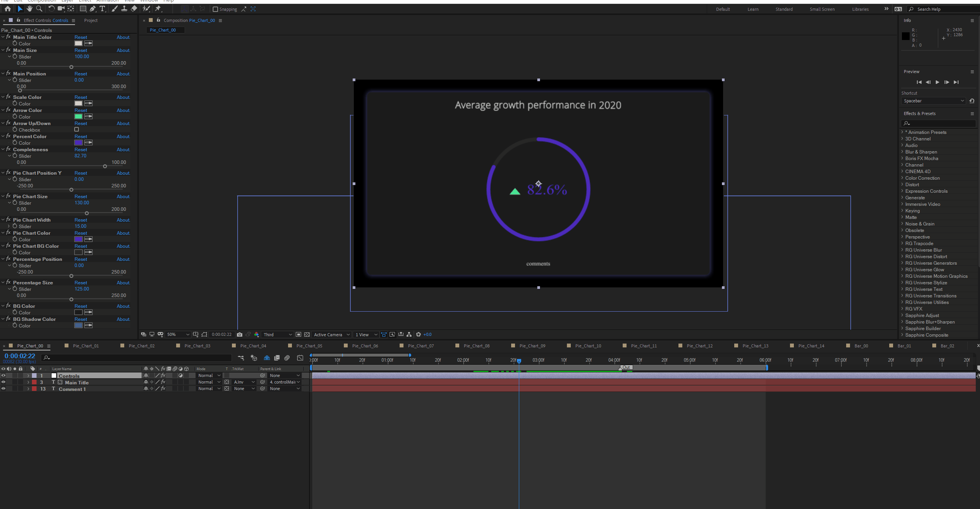Open the Spacebar shortcut dropdown

coord(934,101)
